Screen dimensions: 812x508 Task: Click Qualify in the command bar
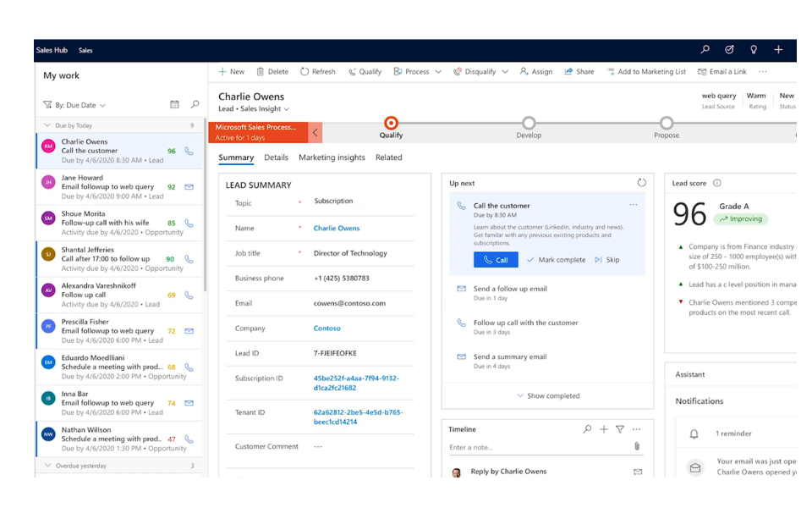pyautogui.click(x=365, y=71)
